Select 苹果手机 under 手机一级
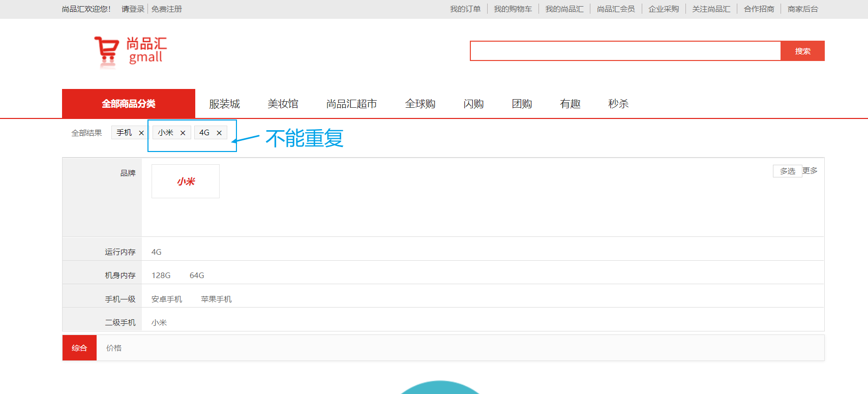 pos(216,299)
